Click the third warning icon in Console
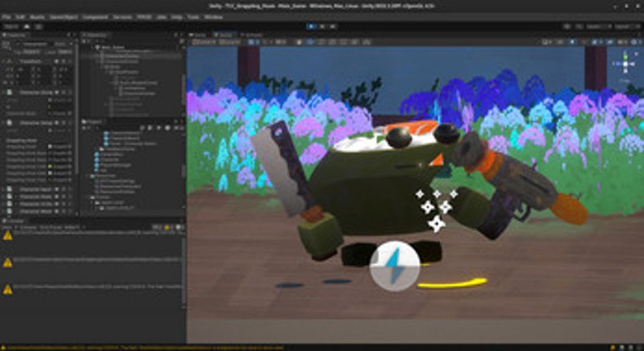 [7, 288]
